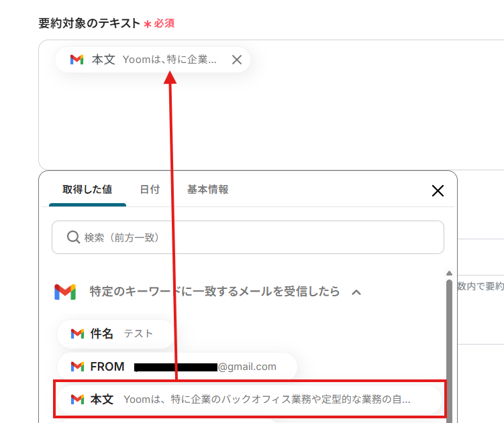Click the large Gmail icon in the section header

pos(65,292)
